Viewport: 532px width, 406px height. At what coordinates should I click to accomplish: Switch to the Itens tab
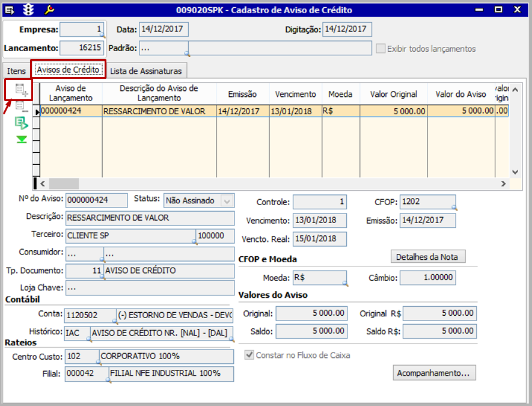point(16,71)
